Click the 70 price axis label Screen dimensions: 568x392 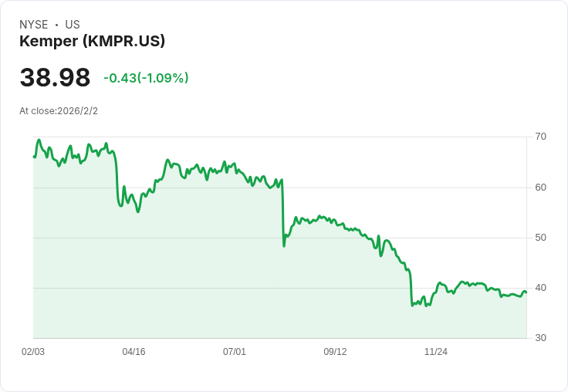(x=540, y=137)
